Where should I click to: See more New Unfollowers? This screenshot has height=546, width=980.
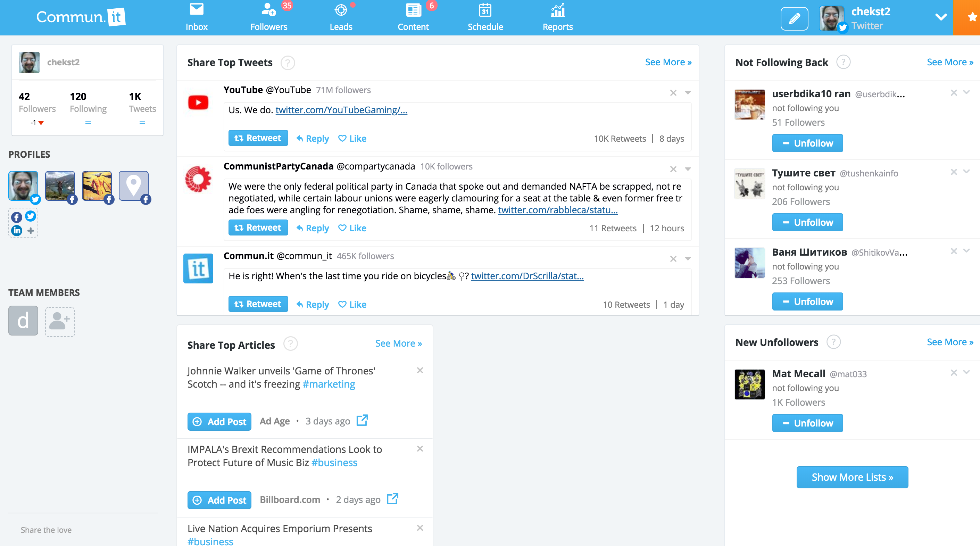[x=949, y=342]
